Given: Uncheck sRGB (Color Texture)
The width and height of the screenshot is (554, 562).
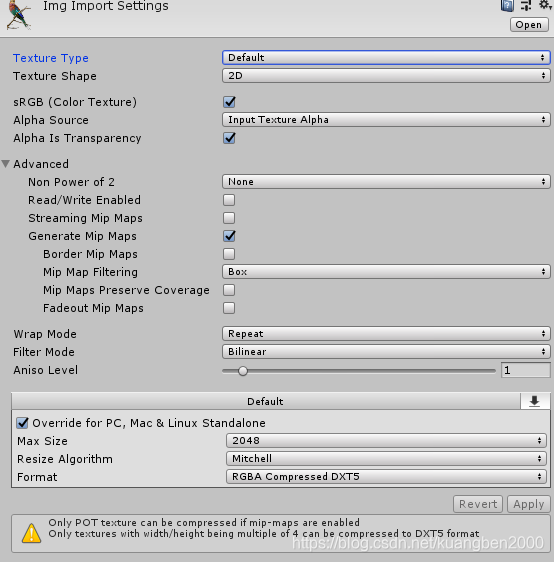Looking at the screenshot, I should tap(229, 102).
